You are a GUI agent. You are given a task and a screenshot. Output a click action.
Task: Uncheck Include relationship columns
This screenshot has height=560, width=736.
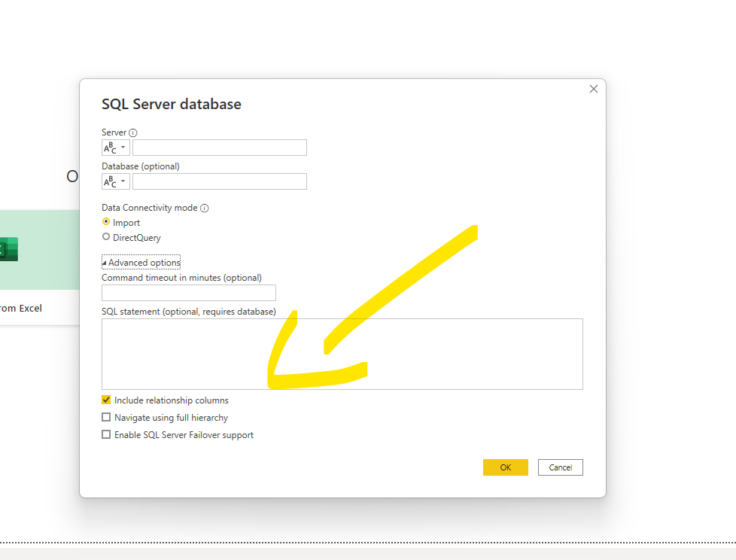[106, 400]
